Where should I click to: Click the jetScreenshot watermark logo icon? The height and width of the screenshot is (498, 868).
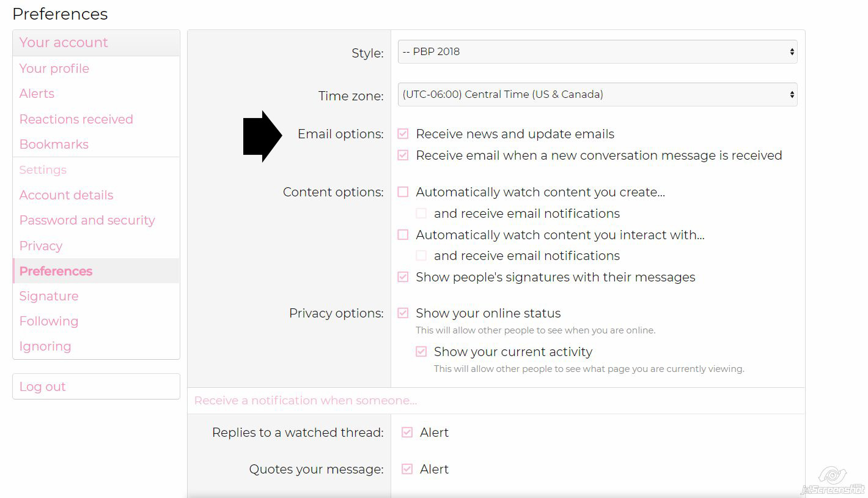833,475
